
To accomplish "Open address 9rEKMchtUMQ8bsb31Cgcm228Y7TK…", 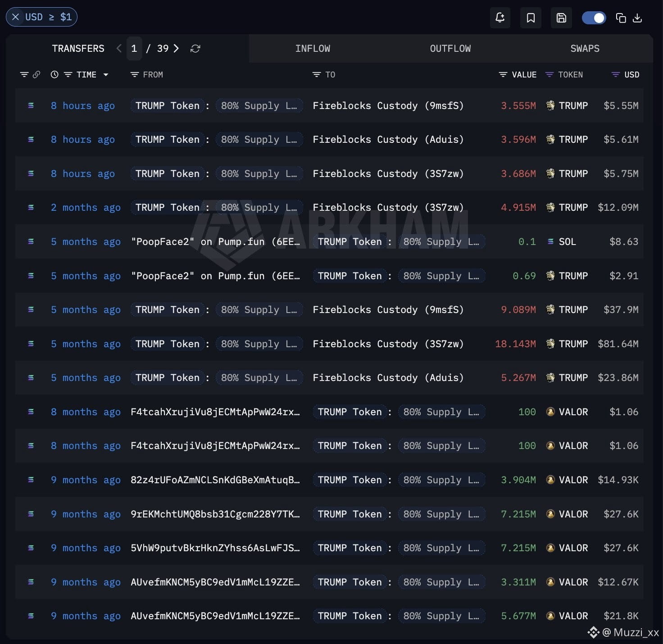I will (x=215, y=514).
